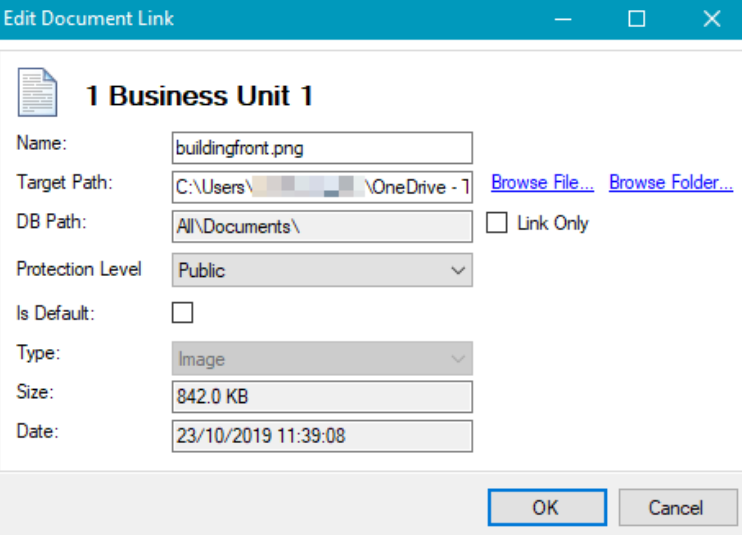742x535 pixels.
Task: Click the Protection Level label text
Action: click(79, 269)
